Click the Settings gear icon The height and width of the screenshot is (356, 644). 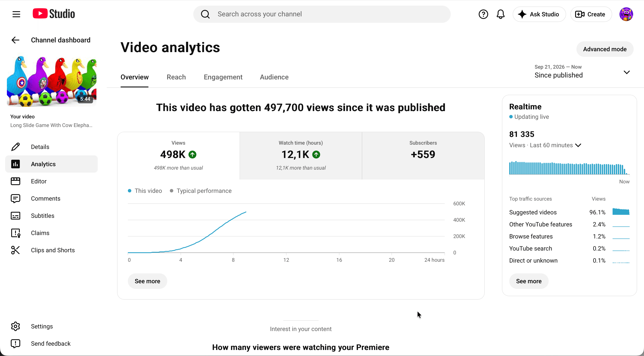15,326
